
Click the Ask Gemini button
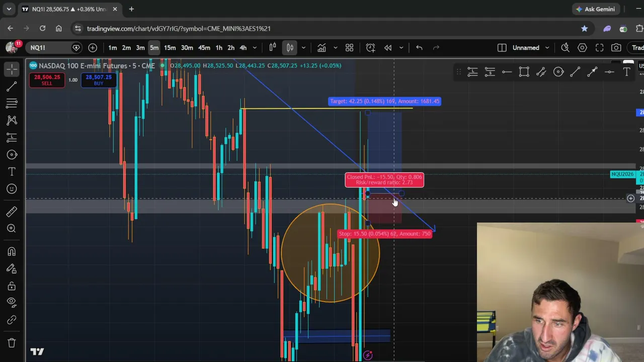[x=596, y=9]
